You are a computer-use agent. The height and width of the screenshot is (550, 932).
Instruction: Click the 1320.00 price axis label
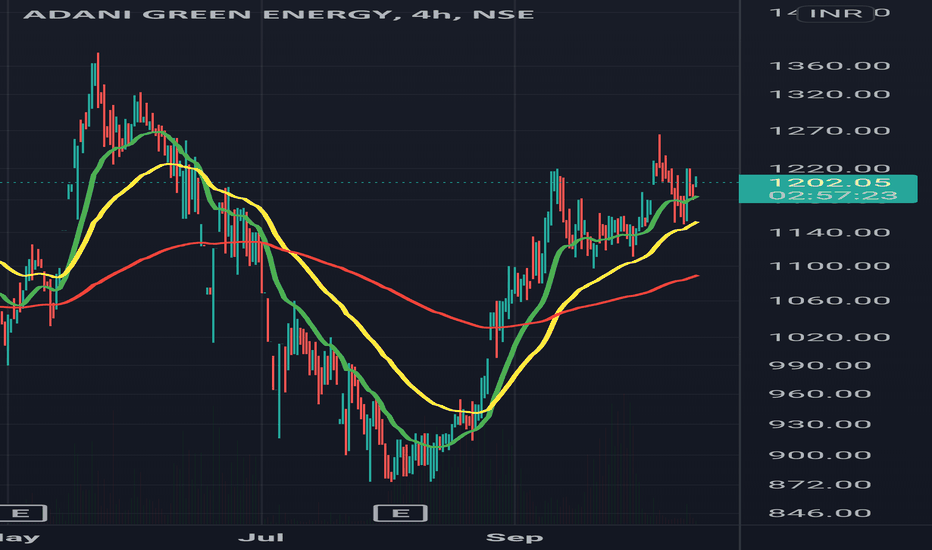click(830, 95)
